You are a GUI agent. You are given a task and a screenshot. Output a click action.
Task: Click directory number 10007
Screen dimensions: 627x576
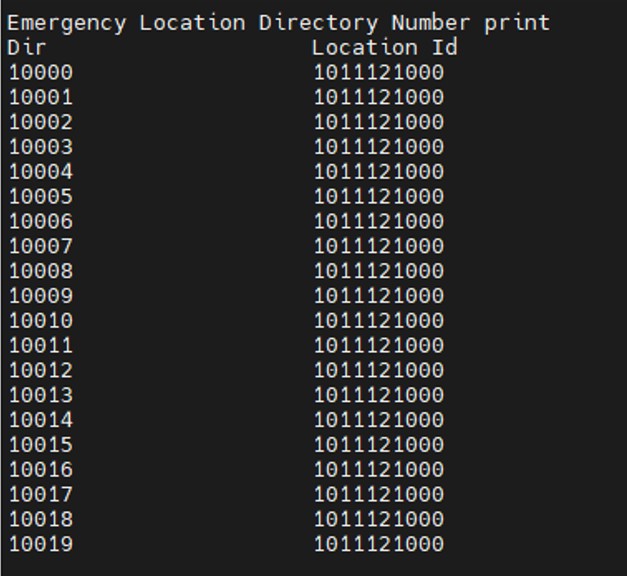[x=41, y=246]
